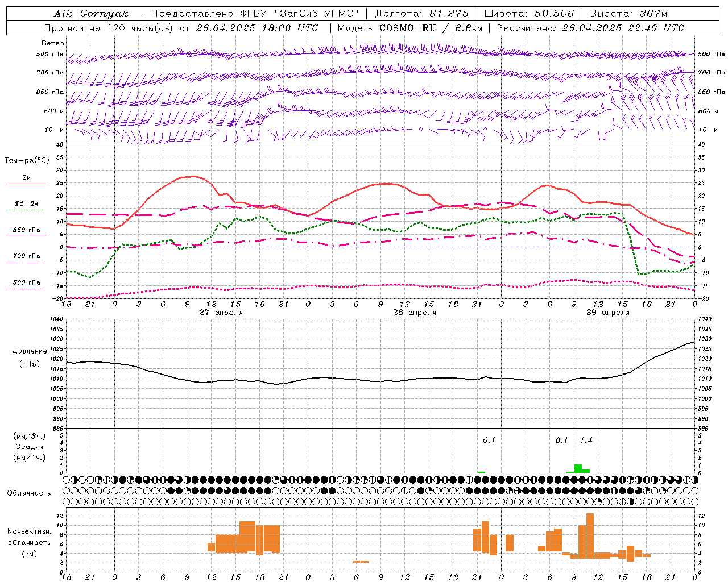The width and height of the screenshot is (728, 582).
Task: Select the model label 'COSMO-RU / 6.6км'
Action: [x=431, y=28]
